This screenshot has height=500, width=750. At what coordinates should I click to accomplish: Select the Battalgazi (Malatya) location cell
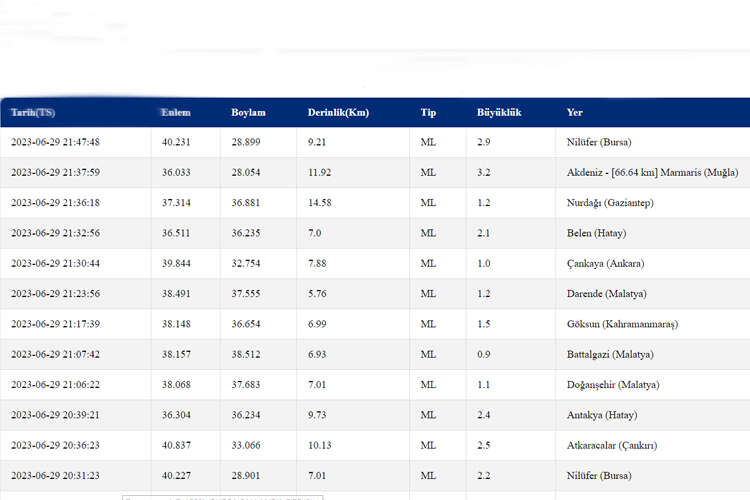(x=610, y=354)
